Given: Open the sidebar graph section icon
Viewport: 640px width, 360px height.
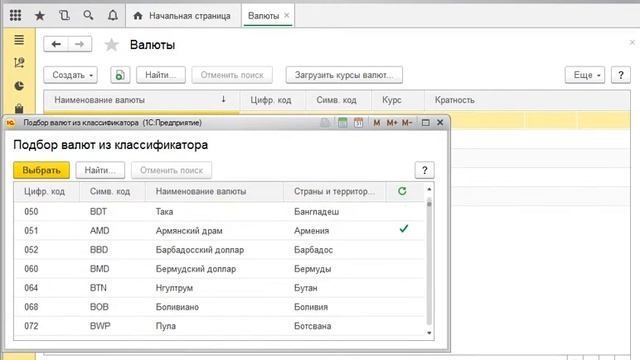Looking at the screenshot, I should pos(19,62).
